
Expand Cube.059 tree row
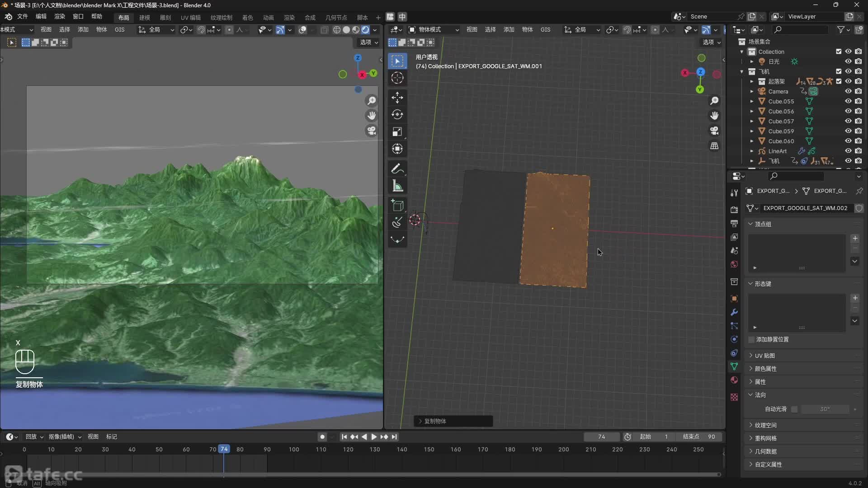point(752,131)
